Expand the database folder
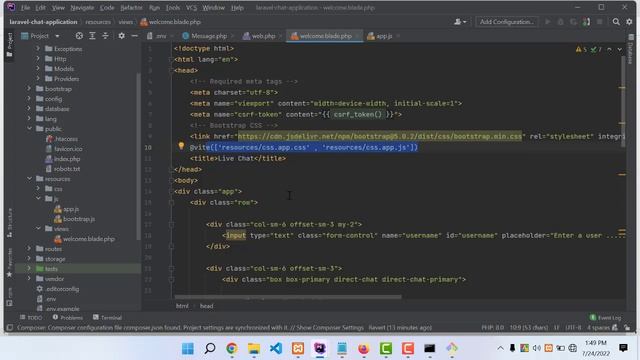This screenshot has width=640, height=360. click(29, 109)
